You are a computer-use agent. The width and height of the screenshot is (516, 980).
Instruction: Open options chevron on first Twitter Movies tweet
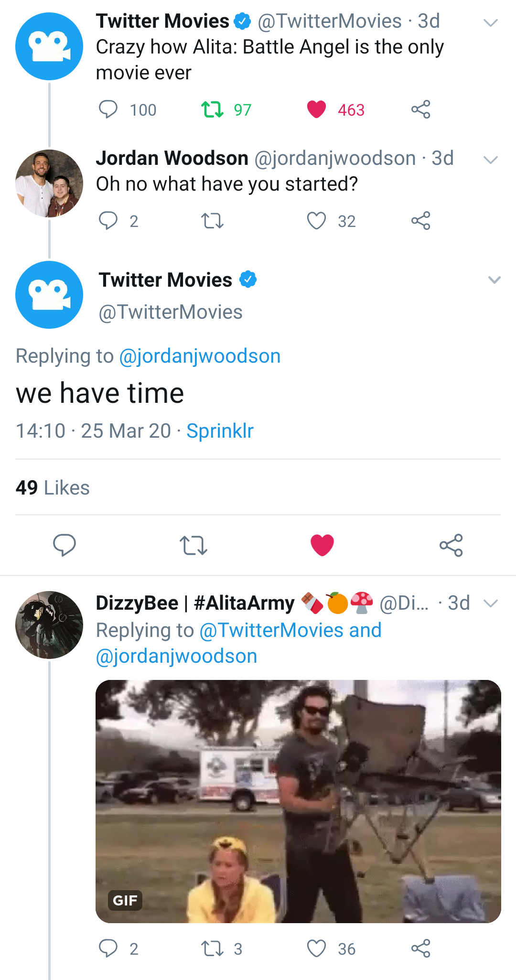click(491, 22)
